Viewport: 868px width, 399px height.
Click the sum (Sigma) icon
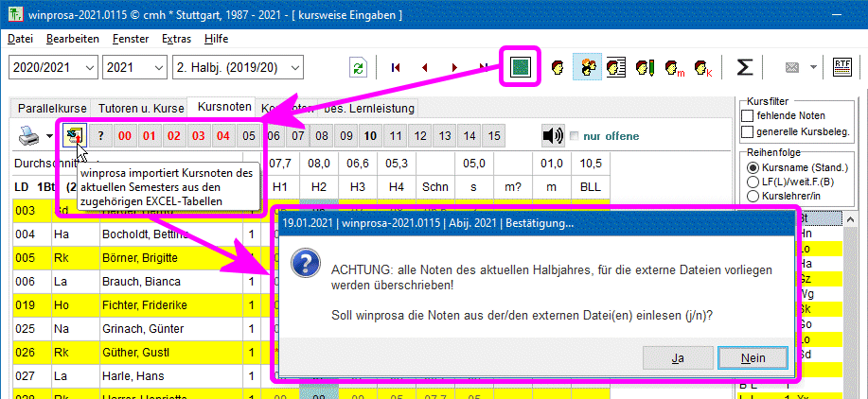coord(745,68)
